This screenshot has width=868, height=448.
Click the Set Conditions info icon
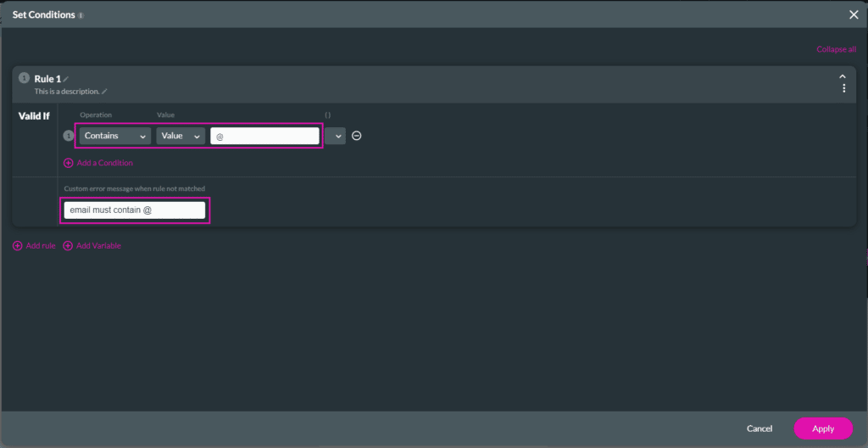81,15
